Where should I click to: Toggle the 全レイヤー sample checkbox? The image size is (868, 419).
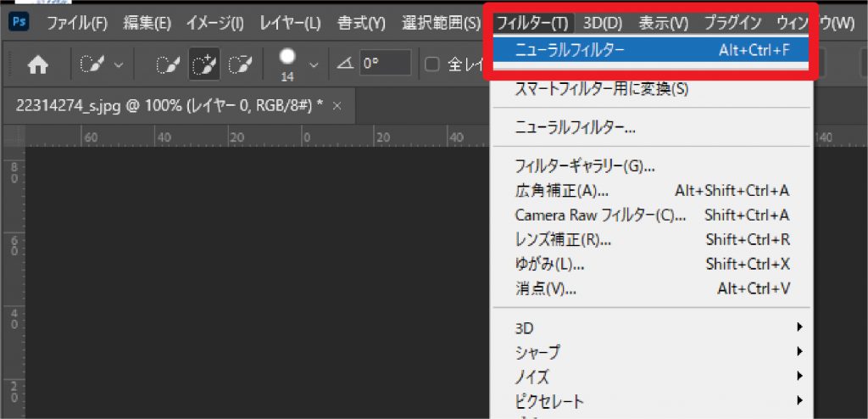click(432, 64)
